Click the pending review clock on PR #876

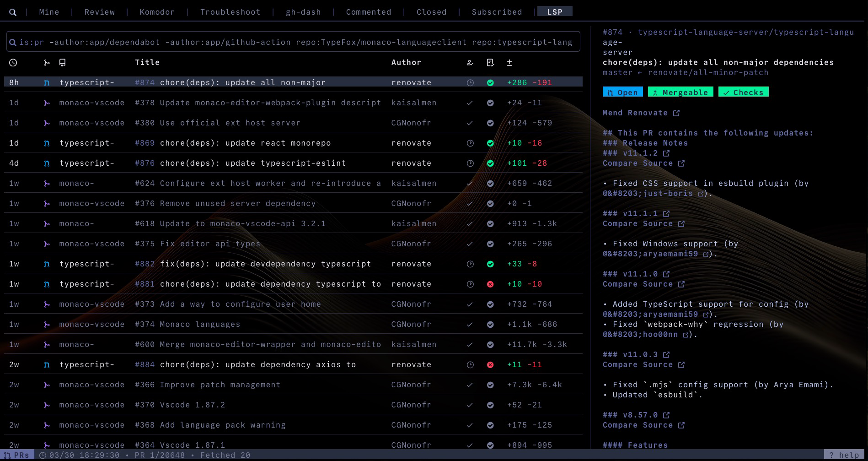coord(470,163)
